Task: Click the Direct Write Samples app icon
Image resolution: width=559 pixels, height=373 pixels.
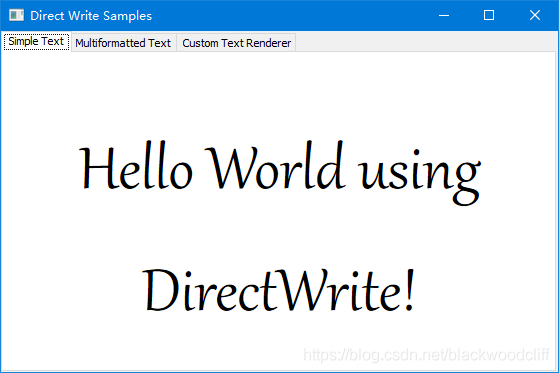Action: pos(16,15)
